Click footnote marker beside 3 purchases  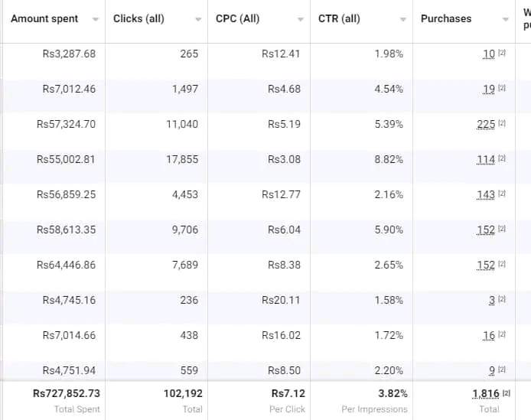(x=502, y=300)
